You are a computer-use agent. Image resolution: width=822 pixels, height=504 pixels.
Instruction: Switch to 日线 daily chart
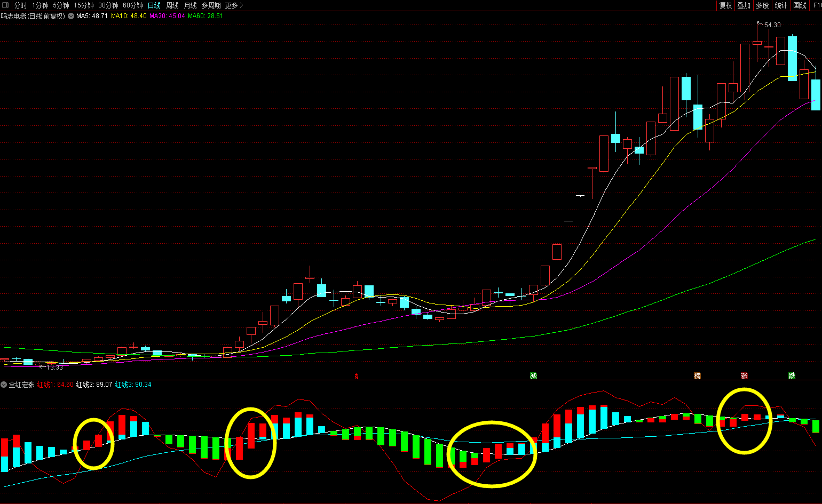154,5
